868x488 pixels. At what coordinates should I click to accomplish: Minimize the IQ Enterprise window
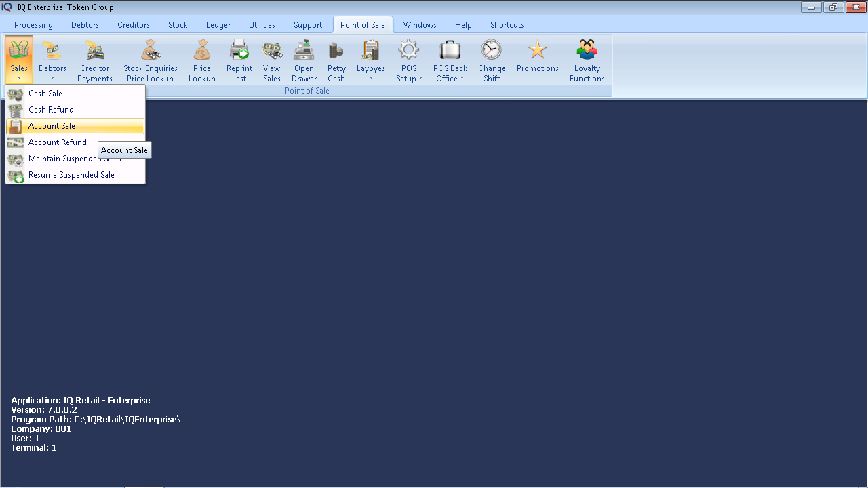[x=811, y=7]
